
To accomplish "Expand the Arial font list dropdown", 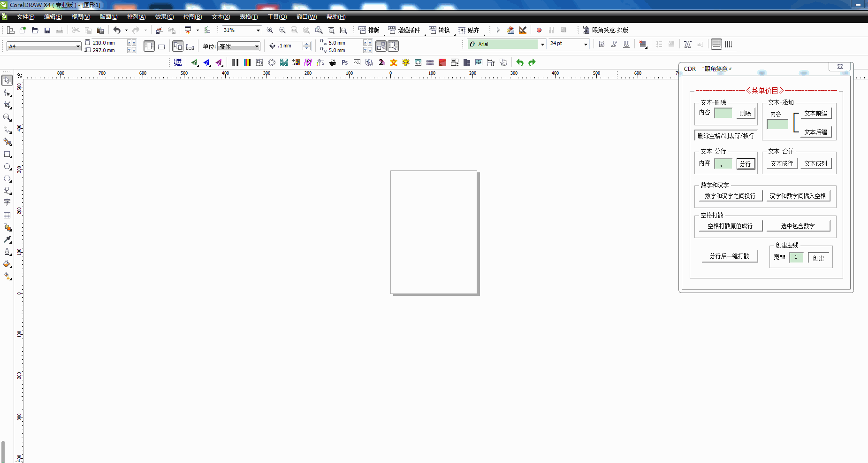I will (542, 44).
